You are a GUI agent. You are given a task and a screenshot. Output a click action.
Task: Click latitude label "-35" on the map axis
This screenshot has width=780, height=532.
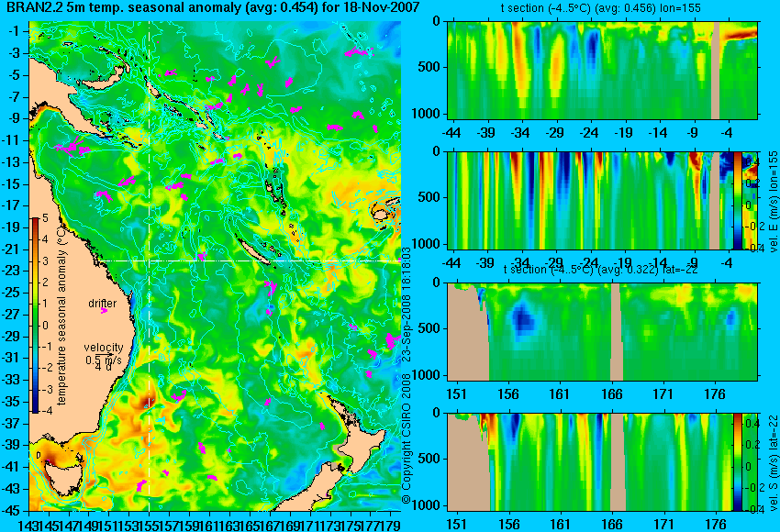12,402
